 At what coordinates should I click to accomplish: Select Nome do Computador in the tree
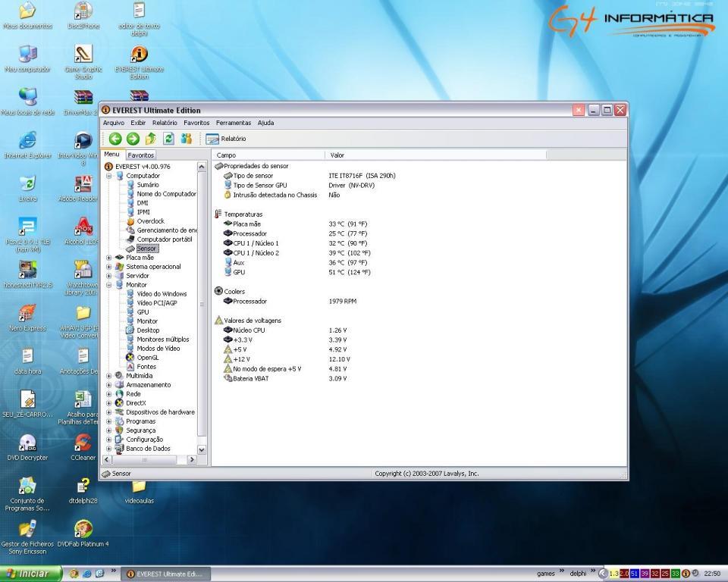pyautogui.click(x=166, y=194)
